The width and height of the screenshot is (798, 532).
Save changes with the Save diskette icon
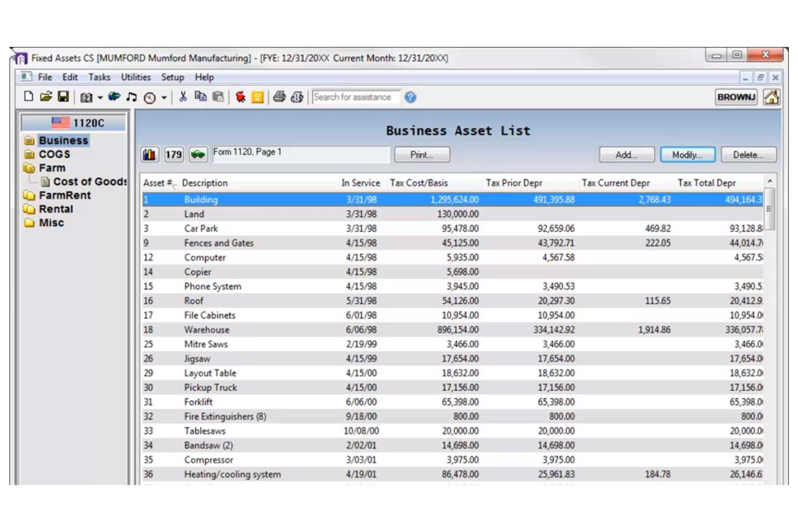[64, 97]
